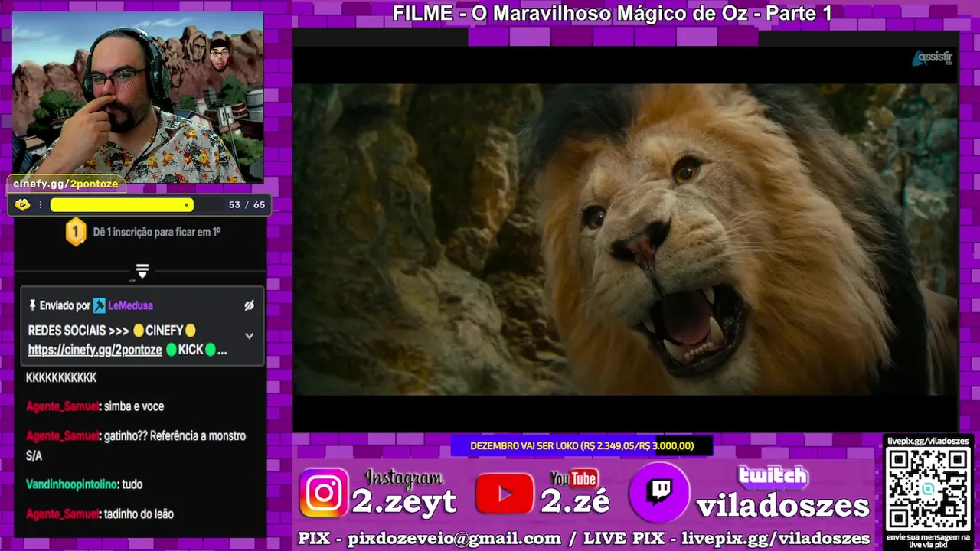The height and width of the screenshot is (551, 980).
Task: Click the Vandinhoopintolino username
Action: pyautogui.click(x=72, y=484)
